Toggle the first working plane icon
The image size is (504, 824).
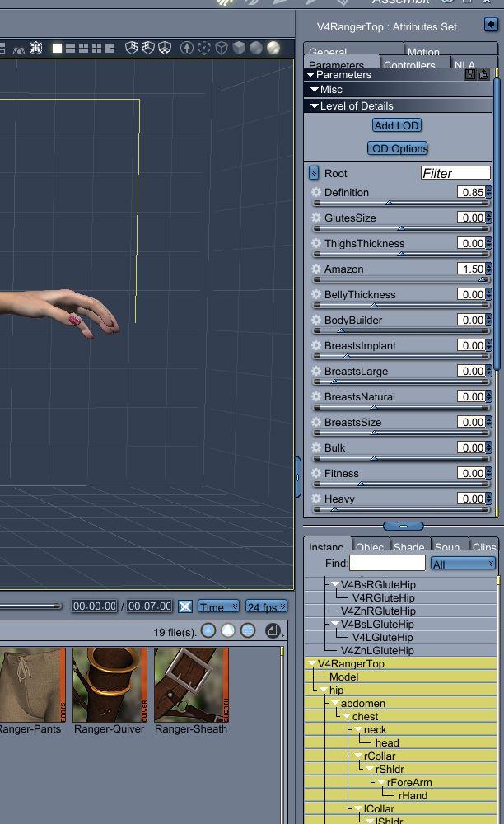click(x=132, y=48)
